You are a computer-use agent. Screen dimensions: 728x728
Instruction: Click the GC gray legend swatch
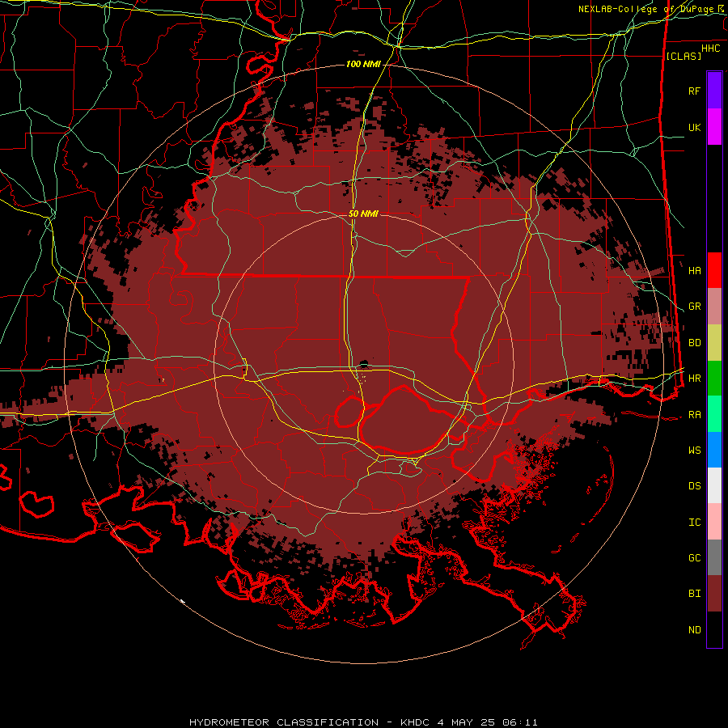(x=714, y=557)
